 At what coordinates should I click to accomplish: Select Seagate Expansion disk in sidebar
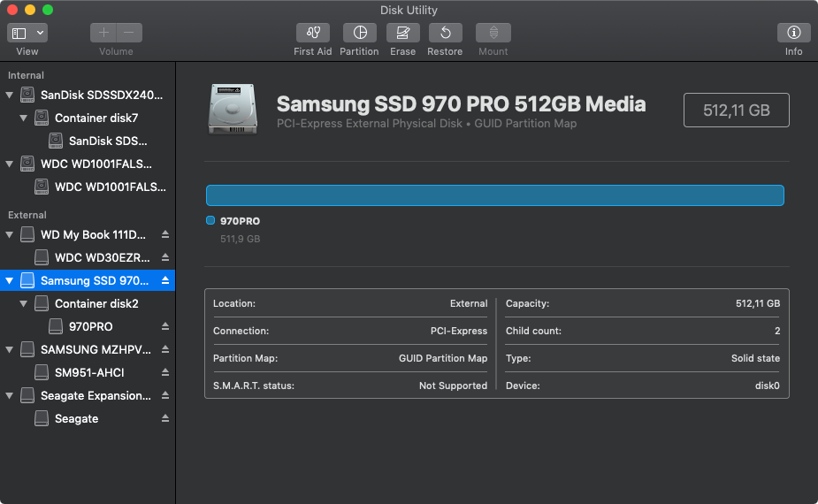tap(88, 395)
